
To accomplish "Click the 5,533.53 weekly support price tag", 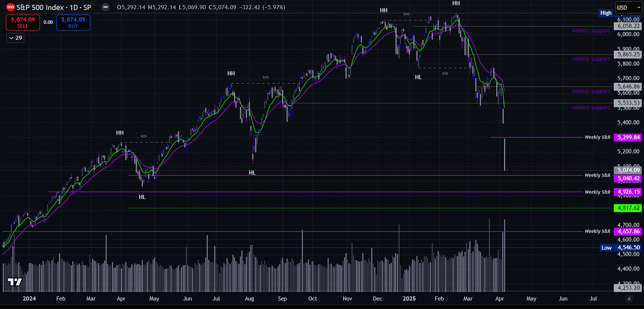I will pos(627,103).
